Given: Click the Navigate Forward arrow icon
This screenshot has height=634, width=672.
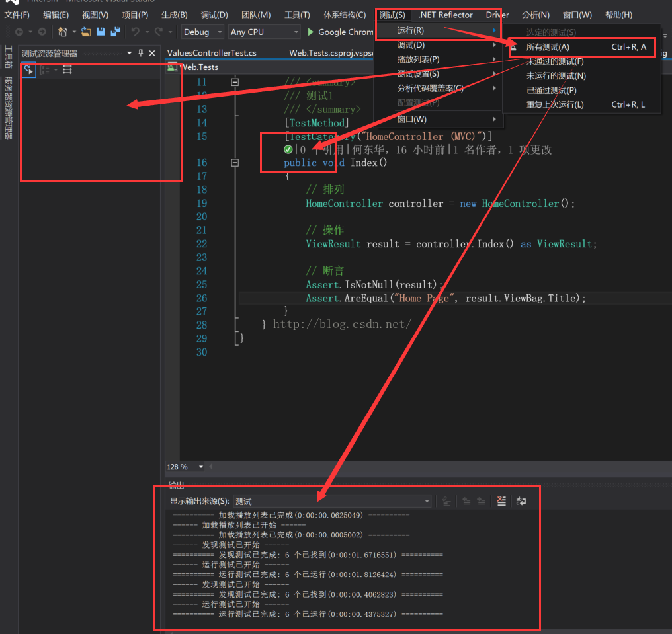Looking at the screenshot, I should [x=42, y=32].
